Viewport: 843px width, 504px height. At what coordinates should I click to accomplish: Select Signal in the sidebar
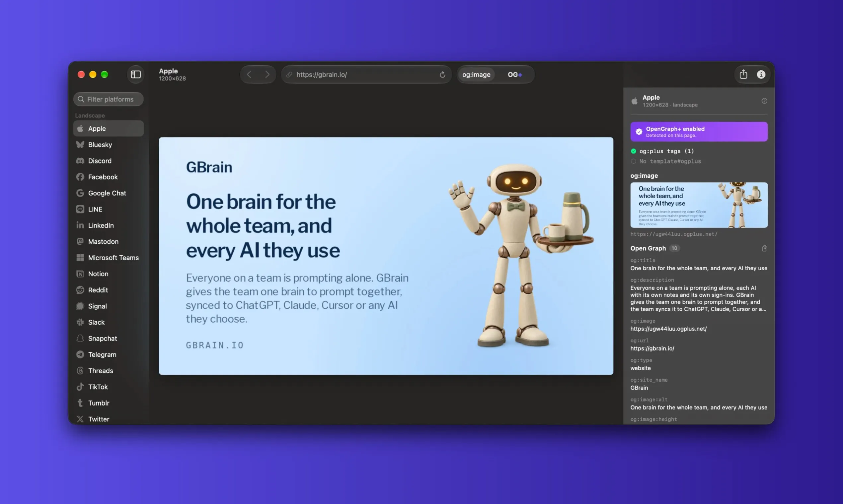(x=109, y=306)
